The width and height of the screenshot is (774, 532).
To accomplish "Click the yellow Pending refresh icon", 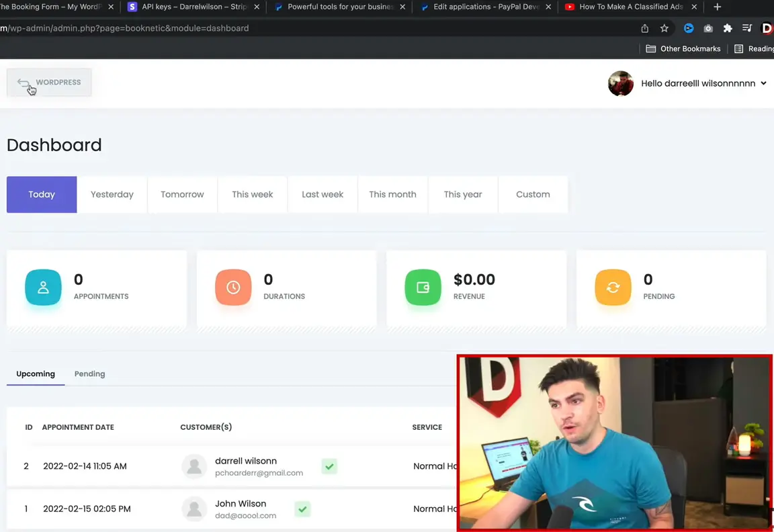I will point(613,287).
